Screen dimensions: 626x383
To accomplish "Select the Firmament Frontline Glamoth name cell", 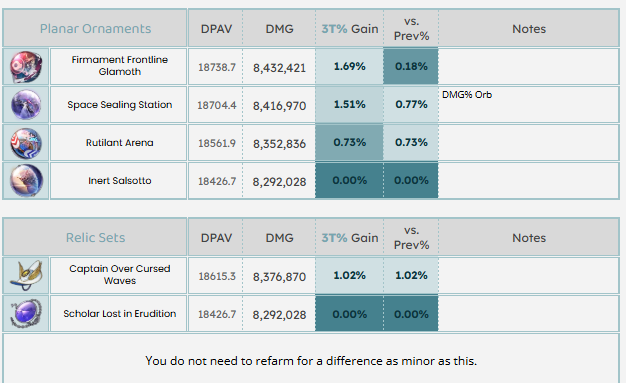I will (x=119, y=66).
